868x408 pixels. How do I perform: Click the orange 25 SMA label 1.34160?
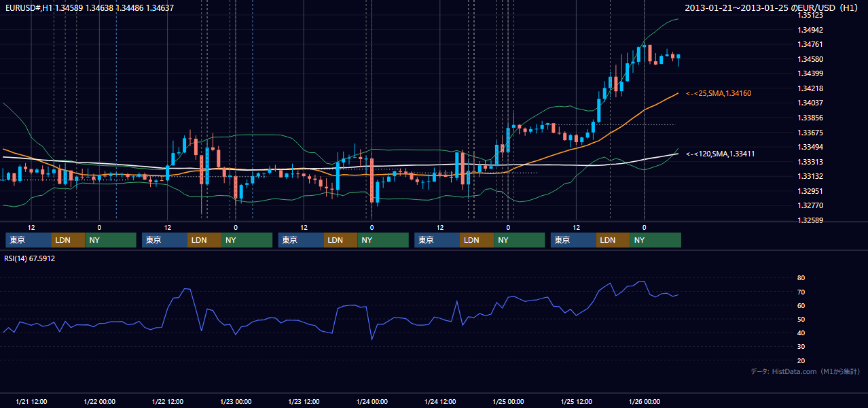(719, 93)
